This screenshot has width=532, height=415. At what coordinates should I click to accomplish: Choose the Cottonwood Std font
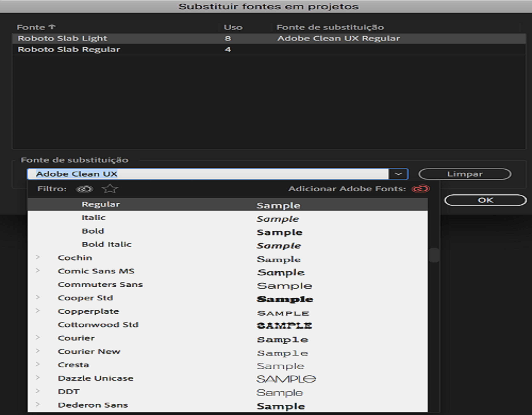pos(98,325)
